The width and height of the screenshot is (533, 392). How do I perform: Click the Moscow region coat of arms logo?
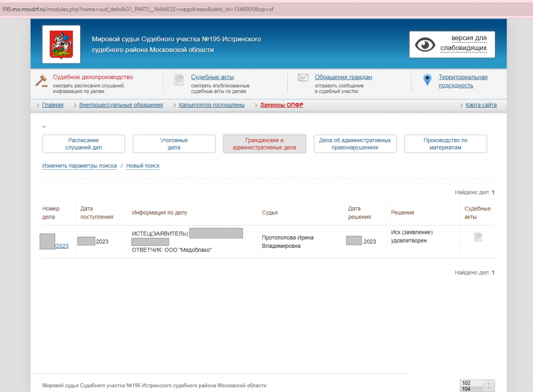coord(61,44)
